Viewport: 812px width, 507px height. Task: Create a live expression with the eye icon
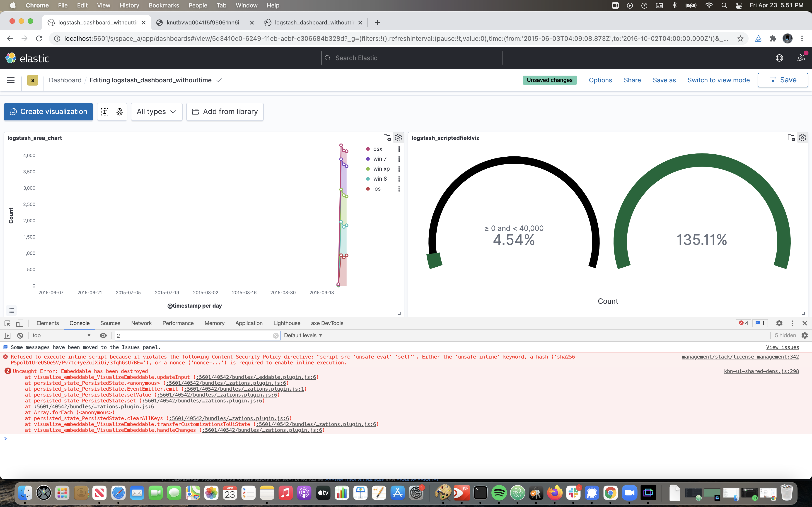[103, 335]
